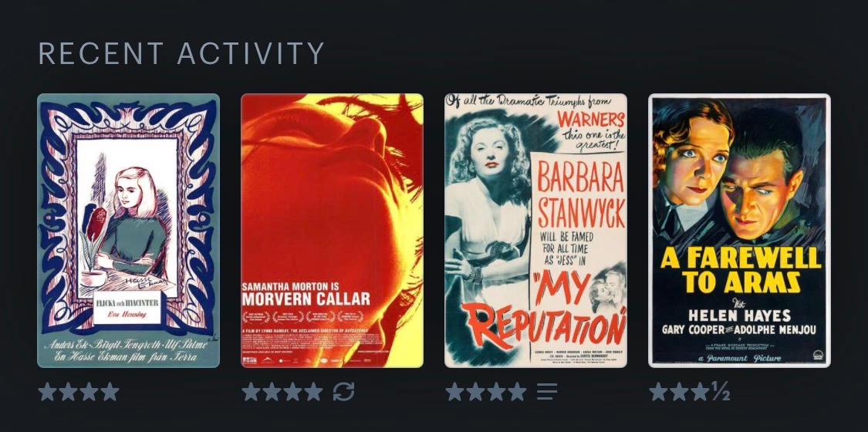868x432 pixels.
Task: Click the RECENT ACTIVITY section heading
Action: click(181, 53)
